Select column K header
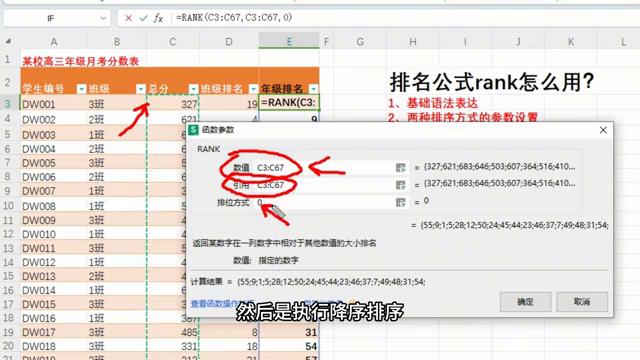Viewport: 640px width, 360px height. pos(571,42)
